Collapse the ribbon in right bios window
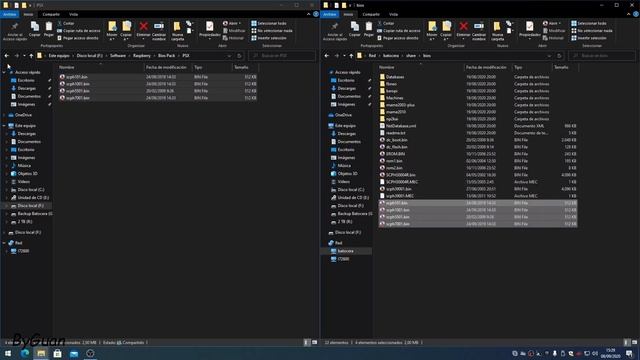 (629, 14)
